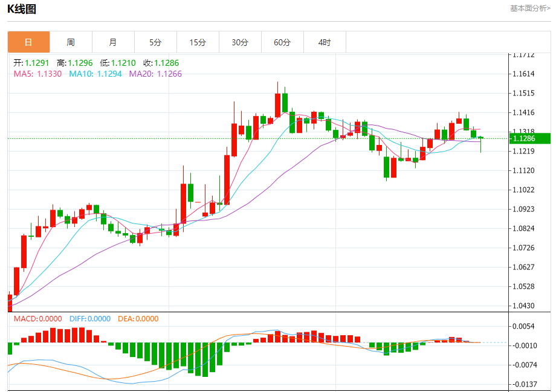Click the -0.0137 MACD axis label
Image resolution: width=556 pixels, height=392 pixels.
pos(523,384)
